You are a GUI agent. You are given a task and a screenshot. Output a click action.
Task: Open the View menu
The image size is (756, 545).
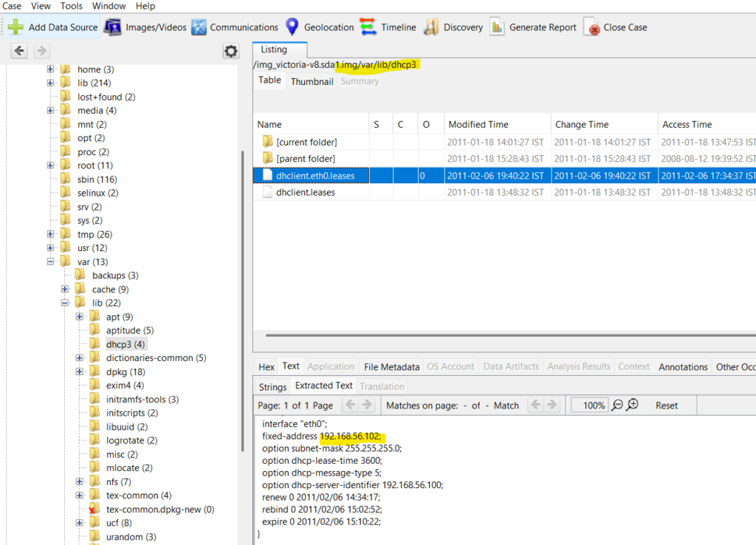tap(41, 6)
